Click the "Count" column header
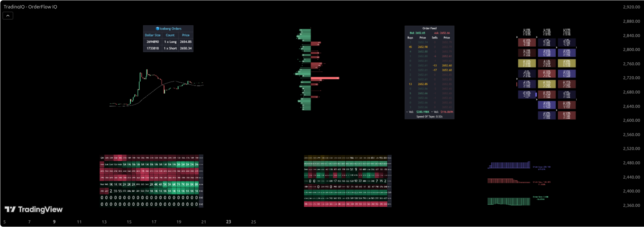Viewport: 644px width, 227px height. 170,35
